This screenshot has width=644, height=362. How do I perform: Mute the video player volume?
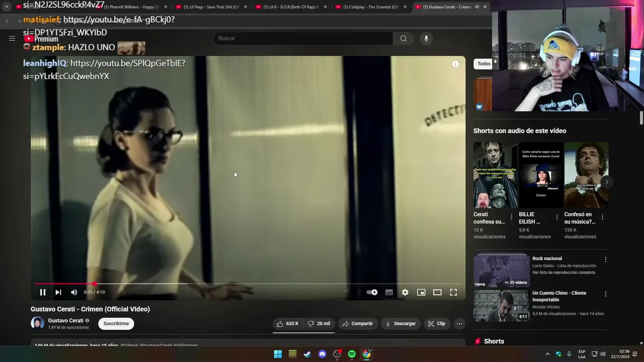pyautogui.click(x=74, y=292)
